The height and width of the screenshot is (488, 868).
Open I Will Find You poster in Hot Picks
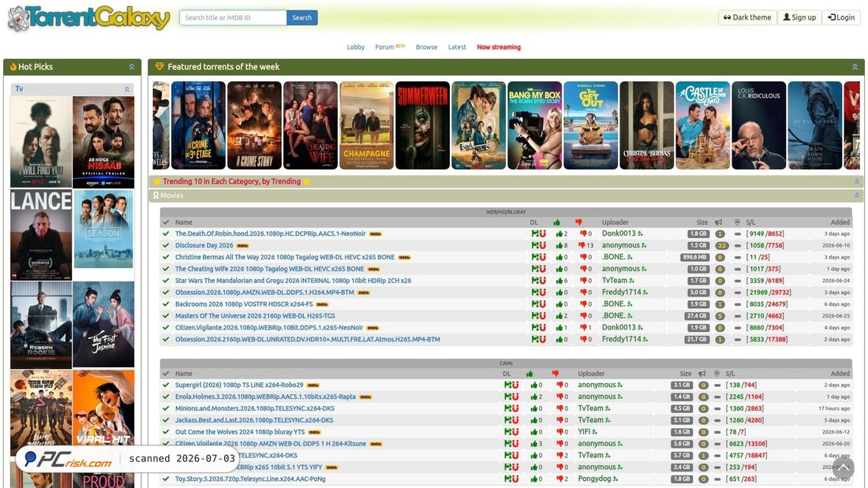coord(41,142)
